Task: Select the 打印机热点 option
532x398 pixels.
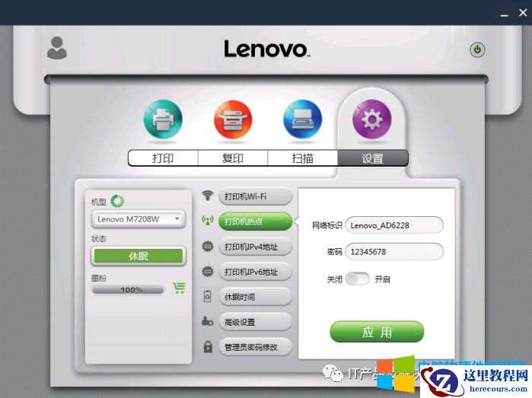Action: pyautogui.click(x=256, y=221)
